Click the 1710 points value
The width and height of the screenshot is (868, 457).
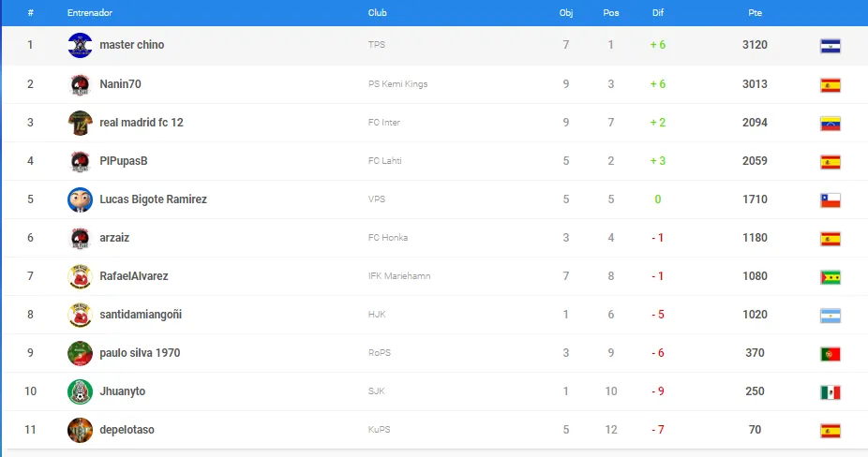[756, 199]
